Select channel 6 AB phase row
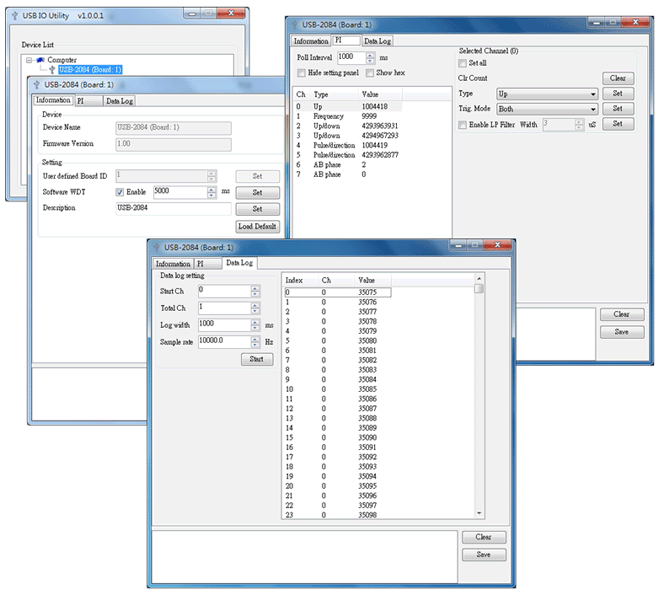 tap(348, 165)
